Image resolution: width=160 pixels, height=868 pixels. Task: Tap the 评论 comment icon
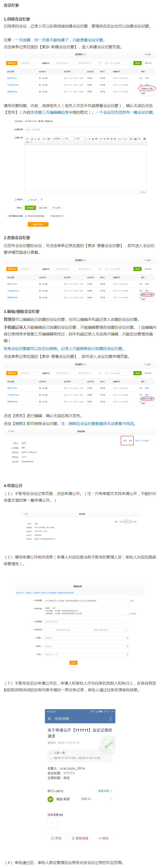pyautogui.click(x=53, y=838)
